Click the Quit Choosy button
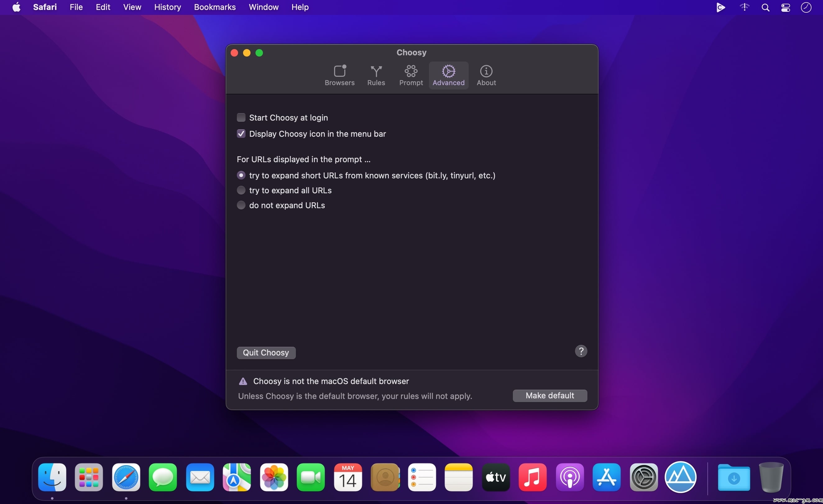The height and width of the screenshot is (504, 823). pos(266,353)
